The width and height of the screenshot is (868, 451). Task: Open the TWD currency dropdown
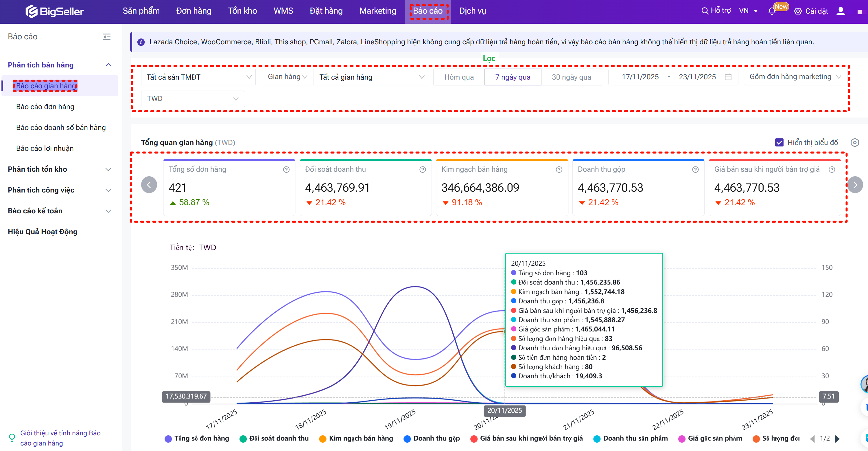pyautogui.click(x=193, y=98)
